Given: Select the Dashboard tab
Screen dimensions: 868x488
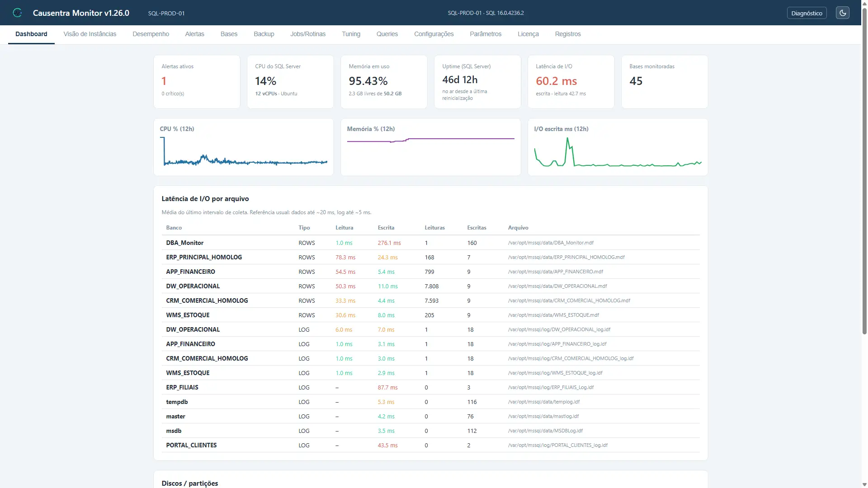Looking at the screenshot, I should 31,34.
